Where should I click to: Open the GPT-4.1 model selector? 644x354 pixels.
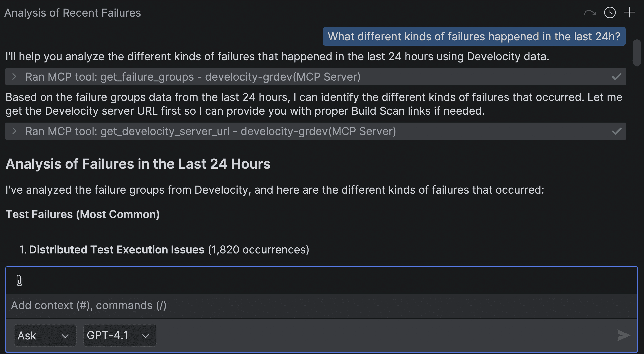(x=120, y=335)
